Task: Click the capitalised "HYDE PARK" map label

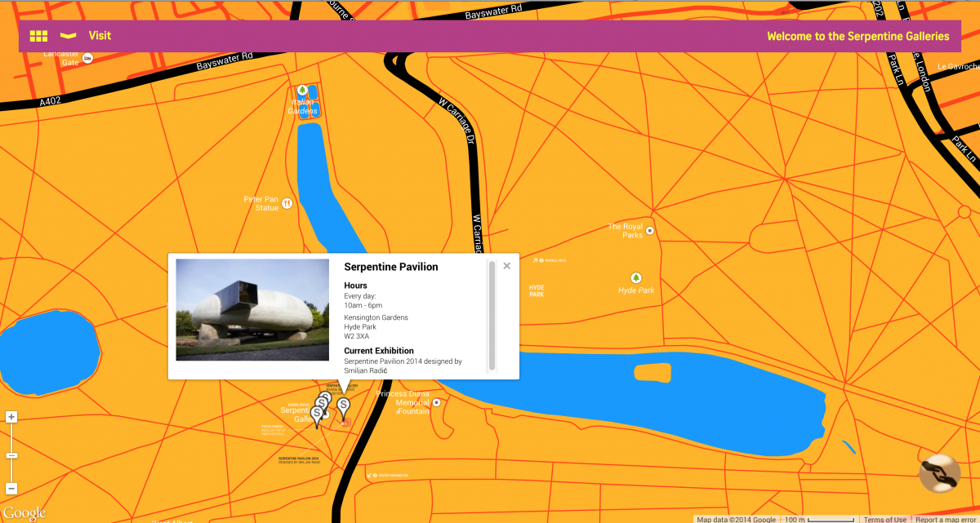Action: (x=537, y=290)
